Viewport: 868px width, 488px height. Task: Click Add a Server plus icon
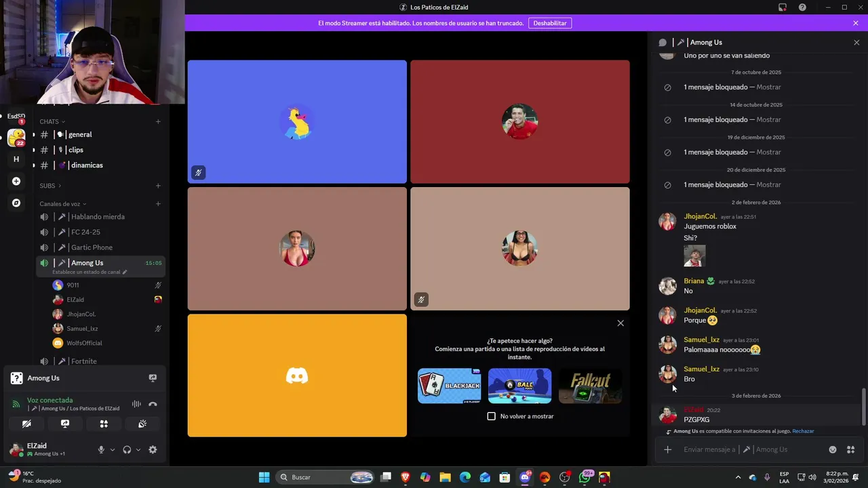(16, 181)
